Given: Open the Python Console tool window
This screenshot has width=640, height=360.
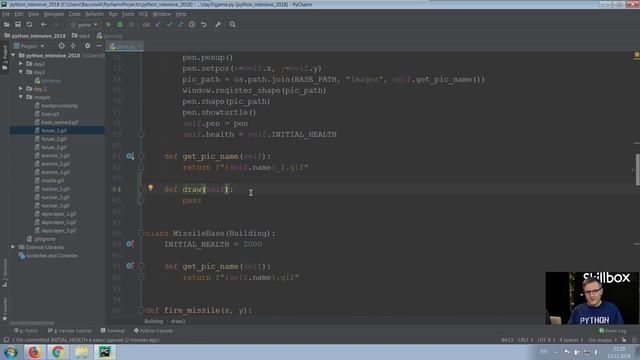Looking at the screenshot, I should [153, 331].
